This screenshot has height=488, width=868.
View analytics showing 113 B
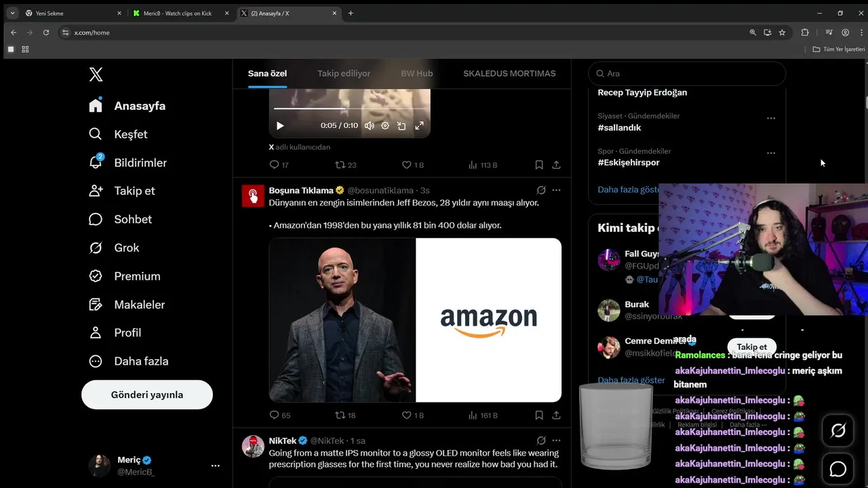point(482,165)
